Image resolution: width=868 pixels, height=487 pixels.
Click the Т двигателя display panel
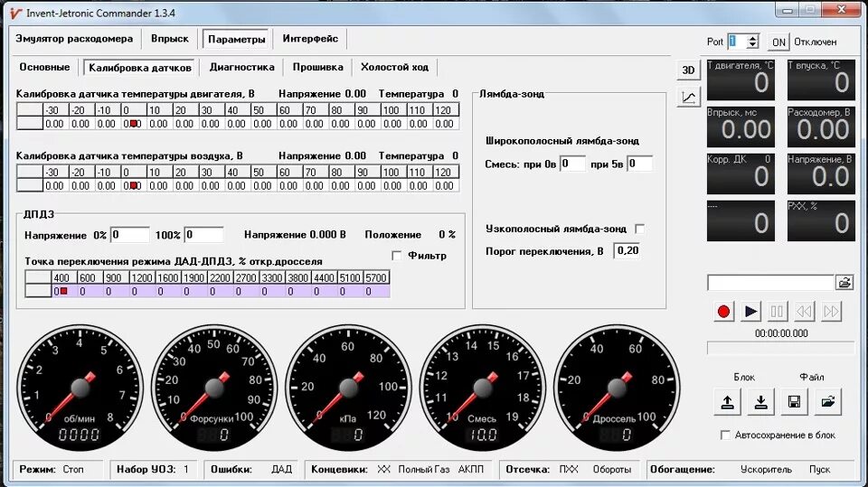741,80
